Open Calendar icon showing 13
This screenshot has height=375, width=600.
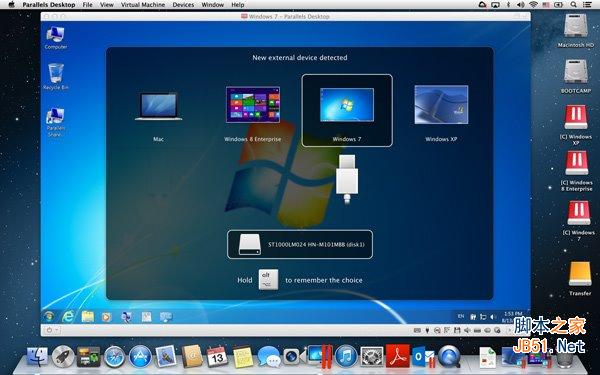217,356
